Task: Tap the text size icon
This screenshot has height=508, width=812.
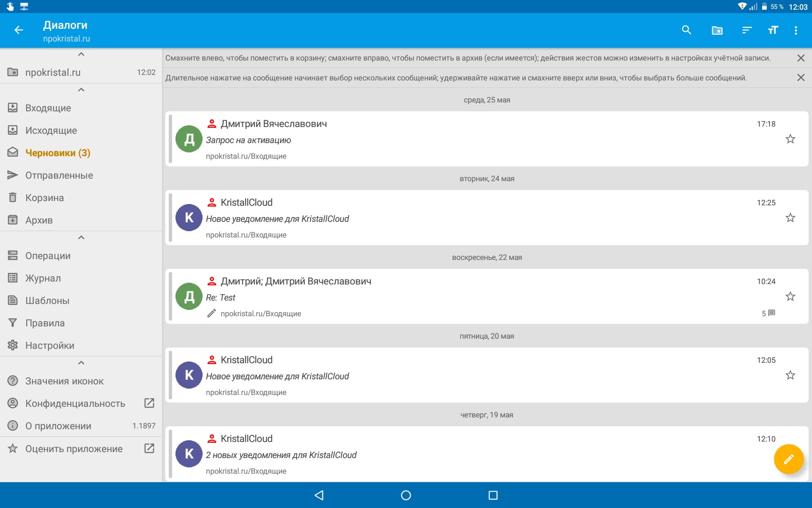Action: click(x=773, y=30)
